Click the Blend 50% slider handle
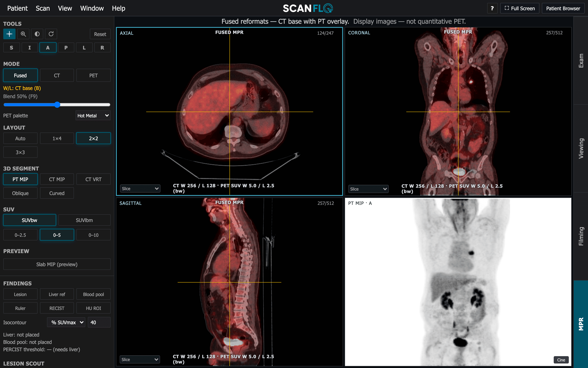588x368 pixels. click(x=57, y=105)
